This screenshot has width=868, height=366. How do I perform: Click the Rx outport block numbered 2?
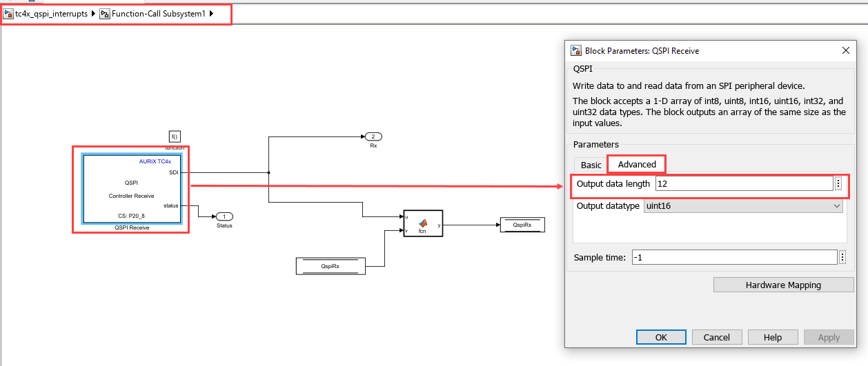[x=373, y=136]
